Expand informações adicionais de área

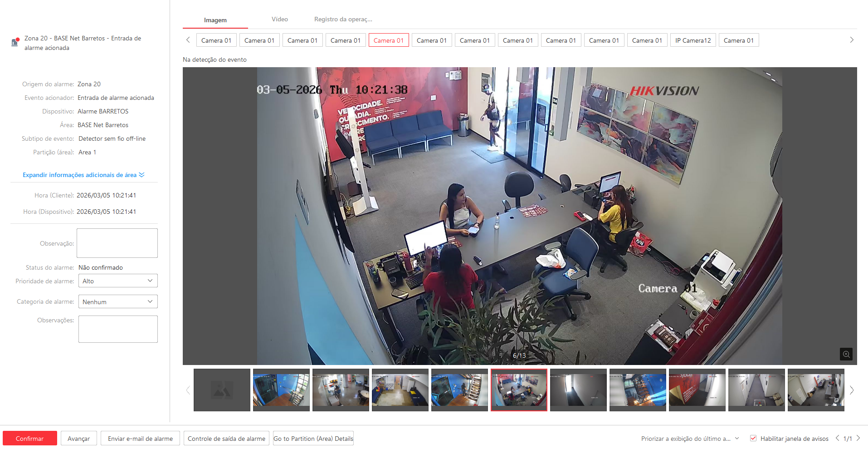pyautogui.click(x=83, y=175)
